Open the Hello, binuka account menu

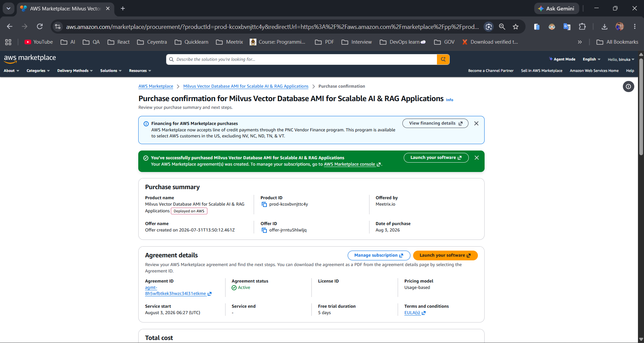(621, 59)
